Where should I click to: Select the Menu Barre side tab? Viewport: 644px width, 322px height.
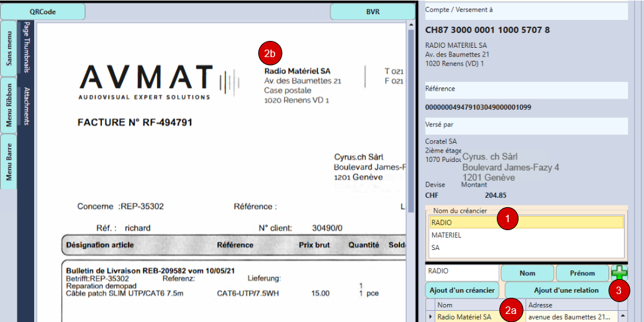pos(9,161)
